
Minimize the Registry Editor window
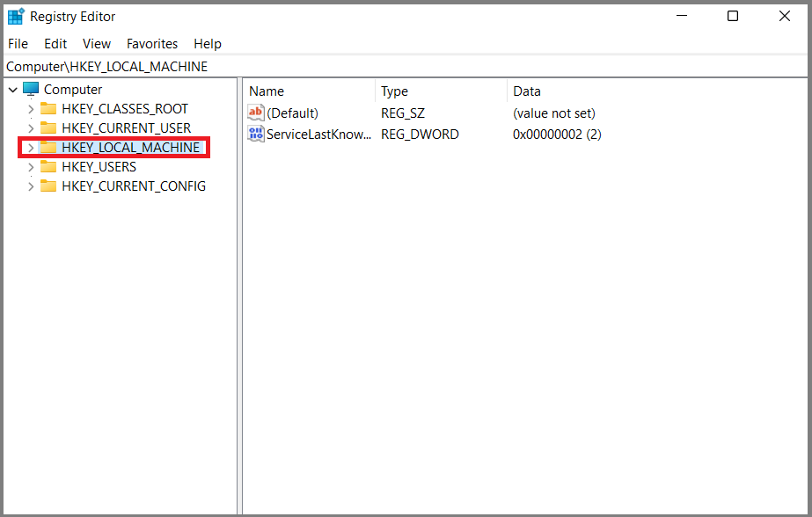pyautogui.click(x=682, y=16)
